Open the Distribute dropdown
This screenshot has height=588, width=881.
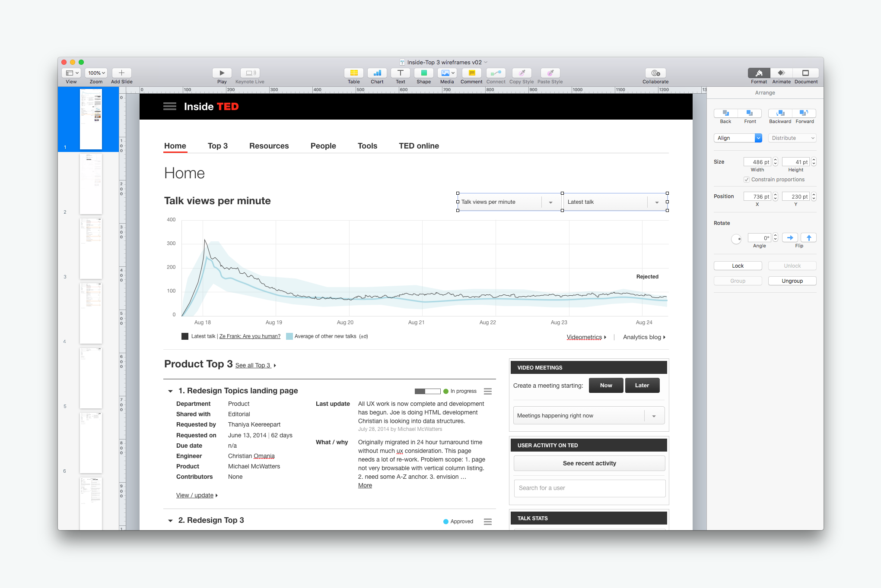click(x=792, y=138)
